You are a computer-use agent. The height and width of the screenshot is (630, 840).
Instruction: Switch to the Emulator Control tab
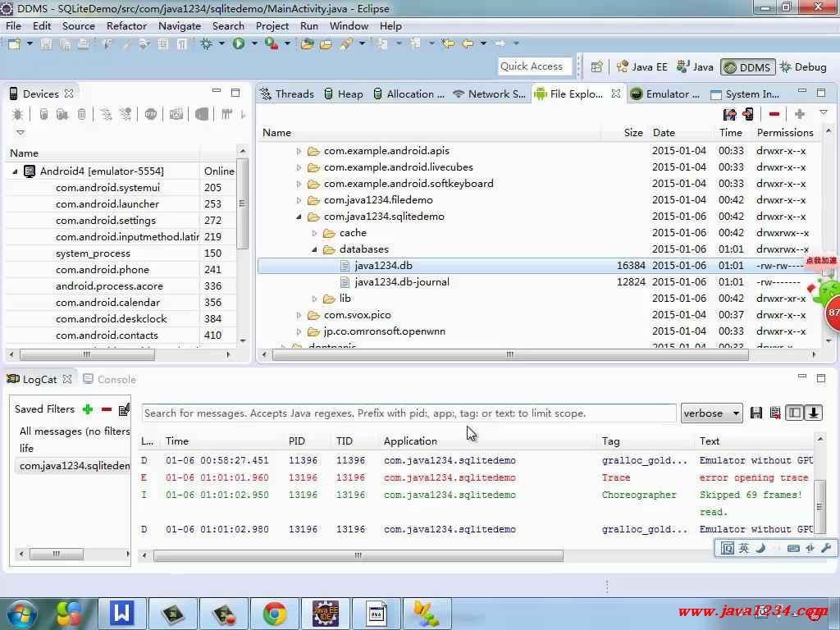pos(664,94)
